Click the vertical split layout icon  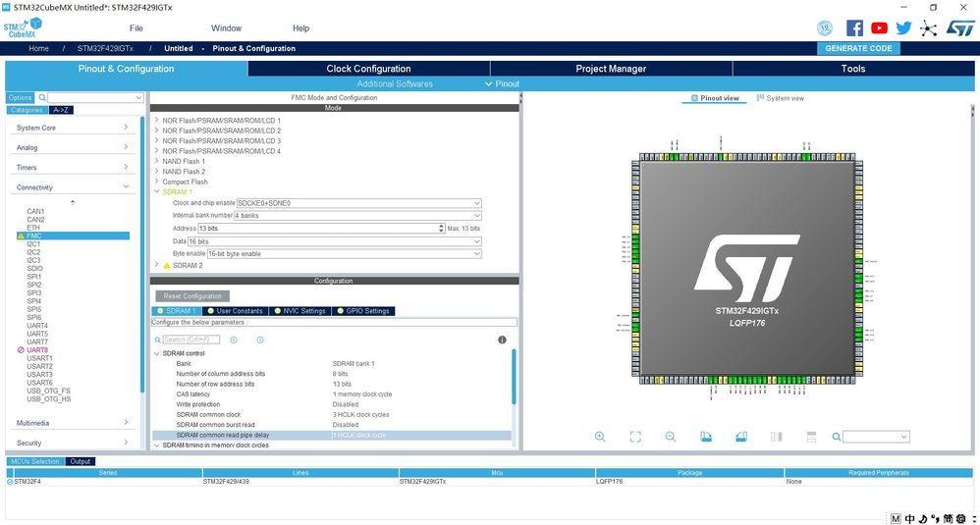pos(777,437)
